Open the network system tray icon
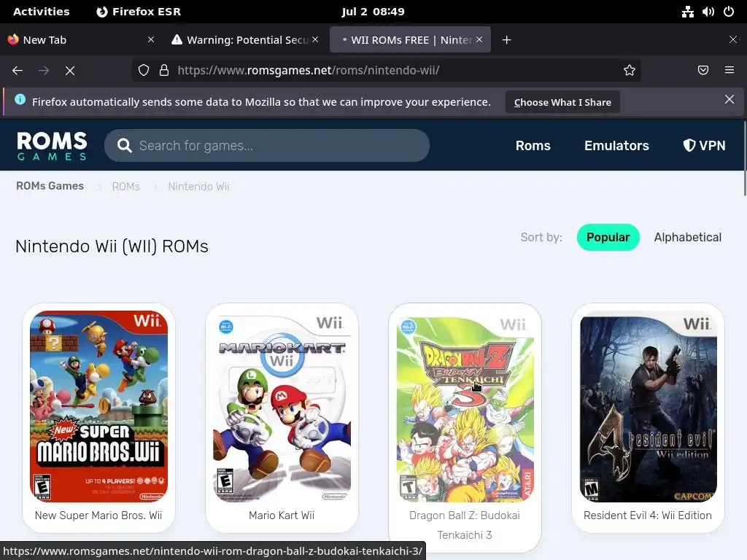 click(687, 12)
